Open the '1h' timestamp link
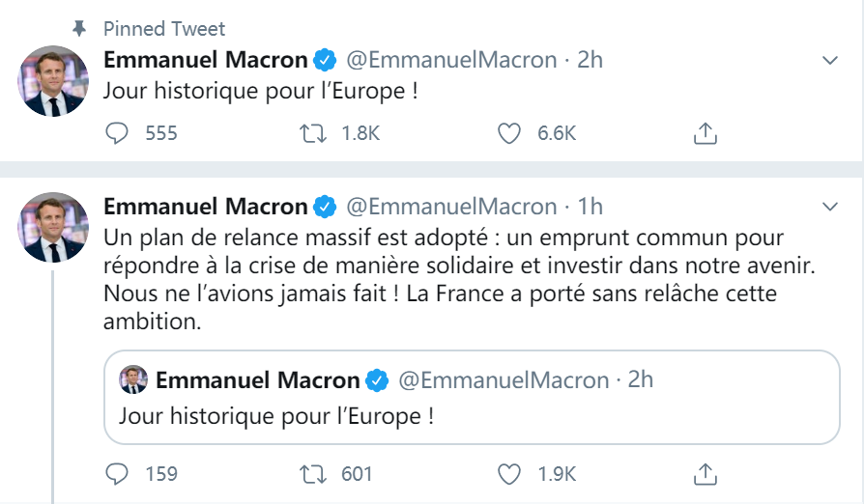The height and width of the screenshot is (504, 864). click(x=590, y=207)
